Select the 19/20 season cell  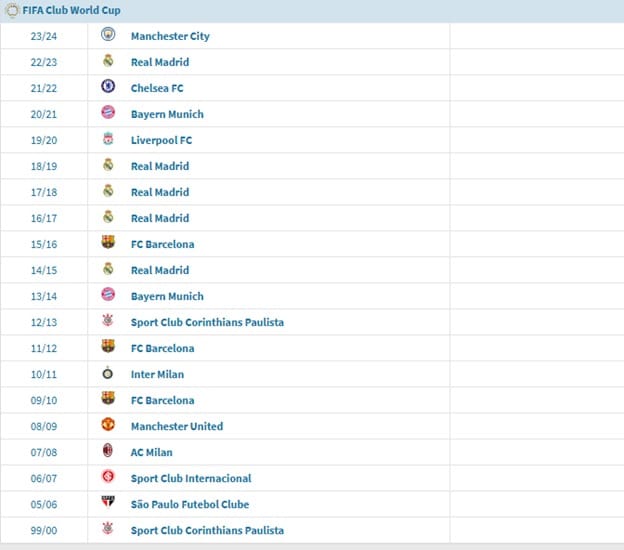(x=44, y=140)
